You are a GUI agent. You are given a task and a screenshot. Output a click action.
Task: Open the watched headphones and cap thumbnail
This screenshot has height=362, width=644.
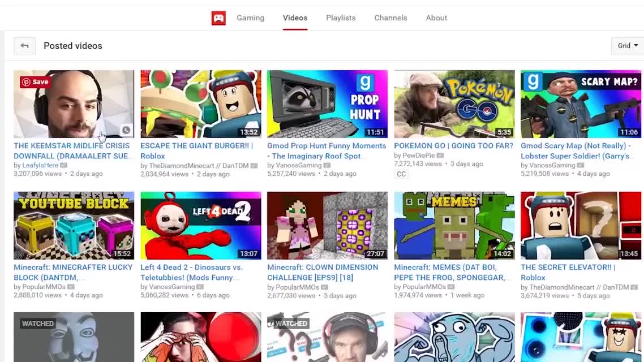[327, 337]
